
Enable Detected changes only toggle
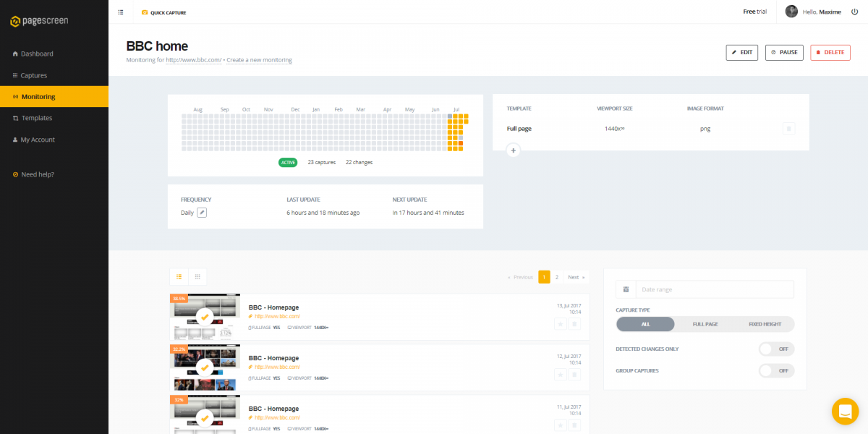tap(776, 349)
